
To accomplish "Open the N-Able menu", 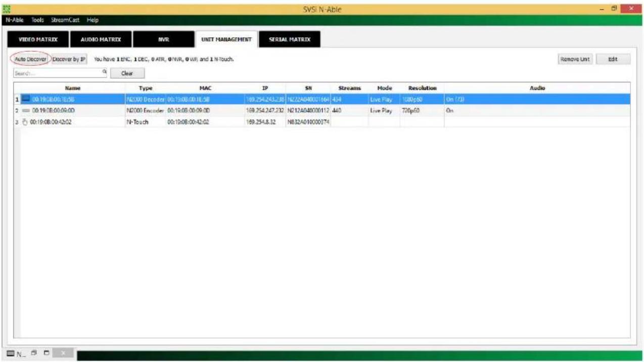I will (14, 20).
